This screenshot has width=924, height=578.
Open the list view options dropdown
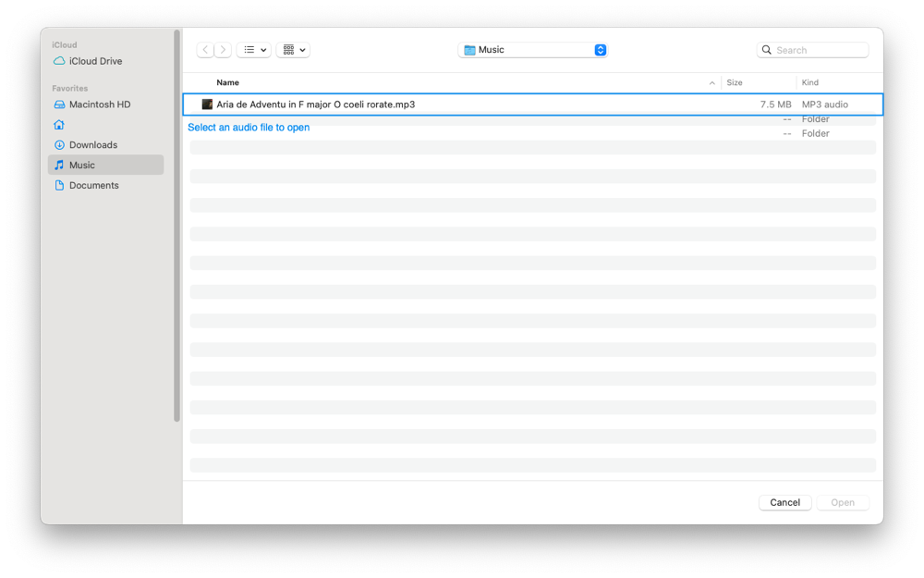[254, 50]
